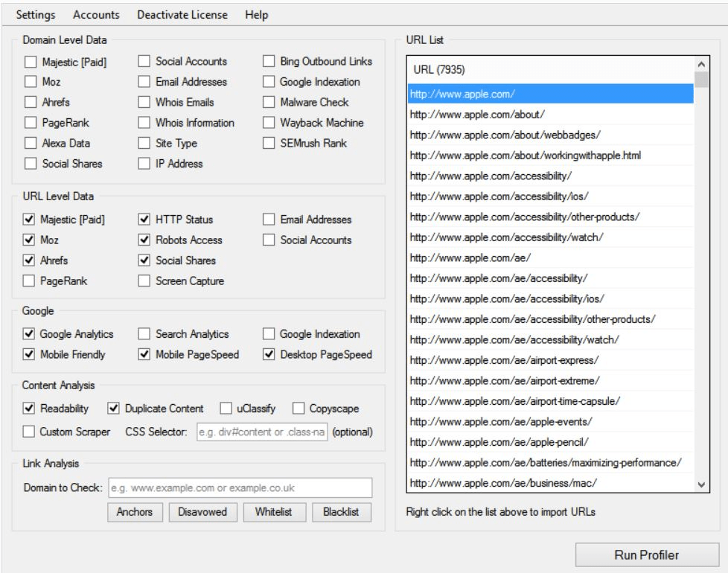Disable URL Level Ahrefs checkbox
Image resolution: width=728 pixels, height=573 pixels.
coord(29,260)
